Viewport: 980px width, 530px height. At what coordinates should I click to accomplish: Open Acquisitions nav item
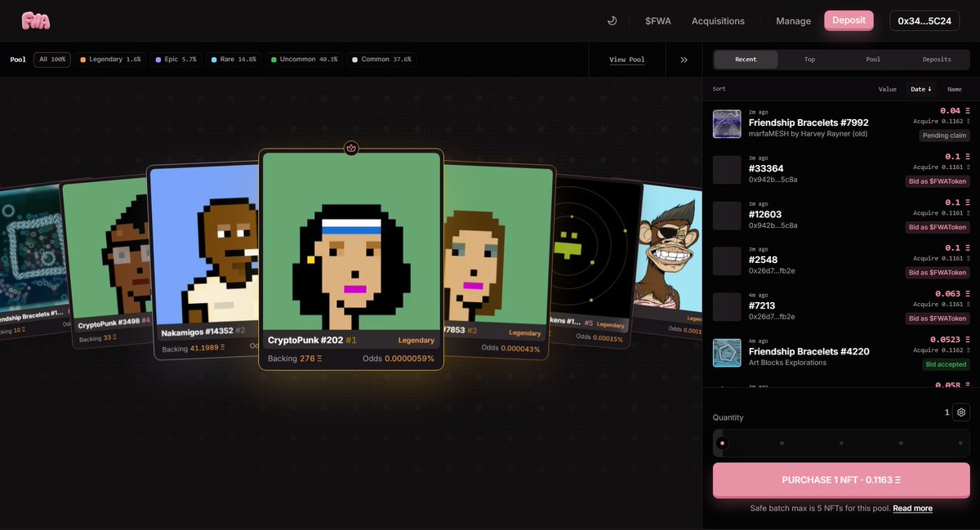(x=718, y=21)
